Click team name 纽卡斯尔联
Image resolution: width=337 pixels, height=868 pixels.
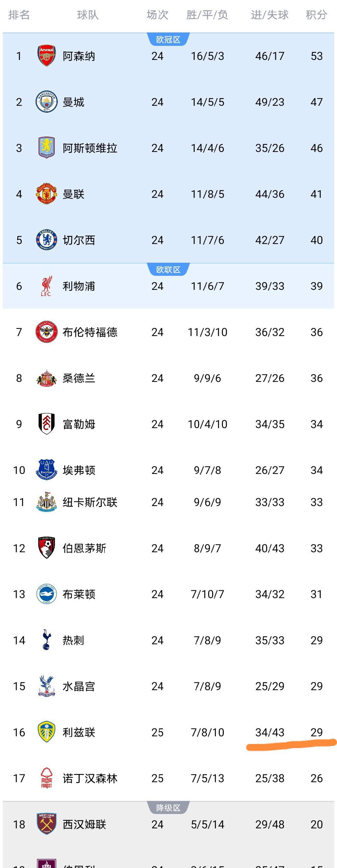pyautogui.click(x=90, y=502)
